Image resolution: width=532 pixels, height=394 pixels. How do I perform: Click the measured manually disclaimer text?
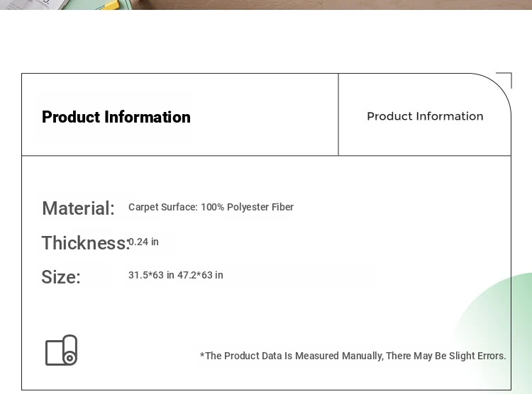353,356
